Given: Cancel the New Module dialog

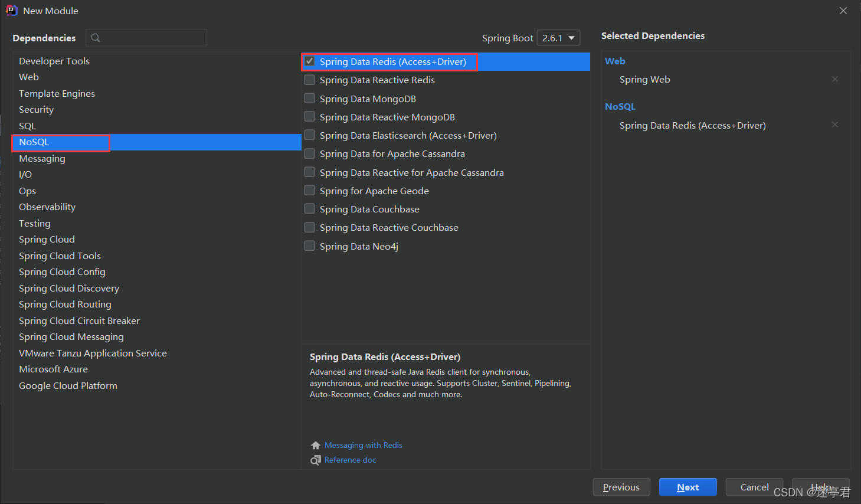Looking at the screenshot, I should tap(754, 487).
